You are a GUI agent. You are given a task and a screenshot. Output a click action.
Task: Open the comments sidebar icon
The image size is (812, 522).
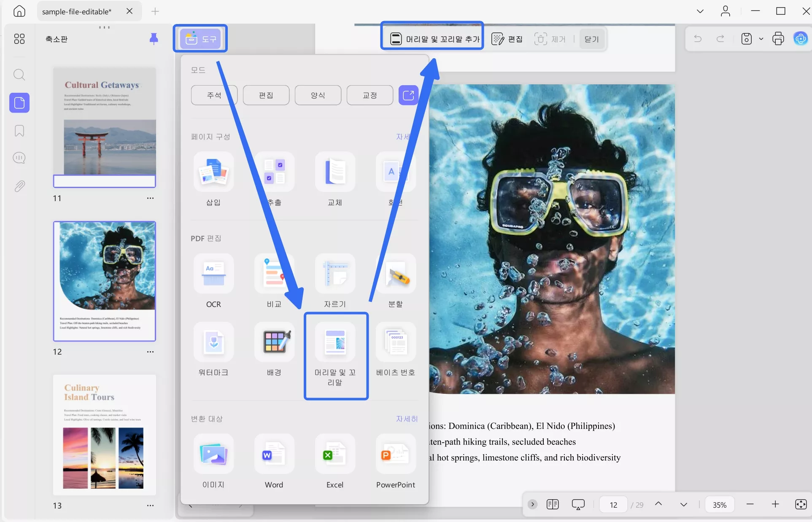(19, 158)
